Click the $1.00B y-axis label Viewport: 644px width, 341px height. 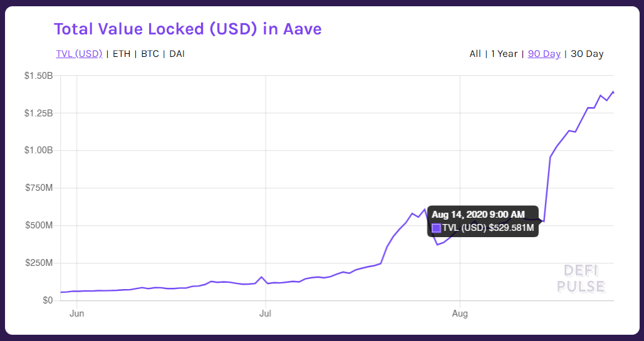[38, 150]
